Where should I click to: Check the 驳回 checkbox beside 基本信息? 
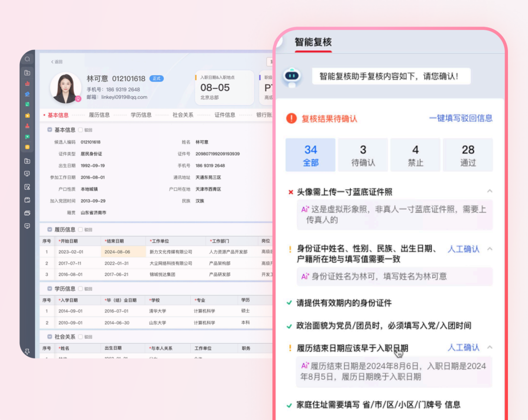[x=81, y=130]
